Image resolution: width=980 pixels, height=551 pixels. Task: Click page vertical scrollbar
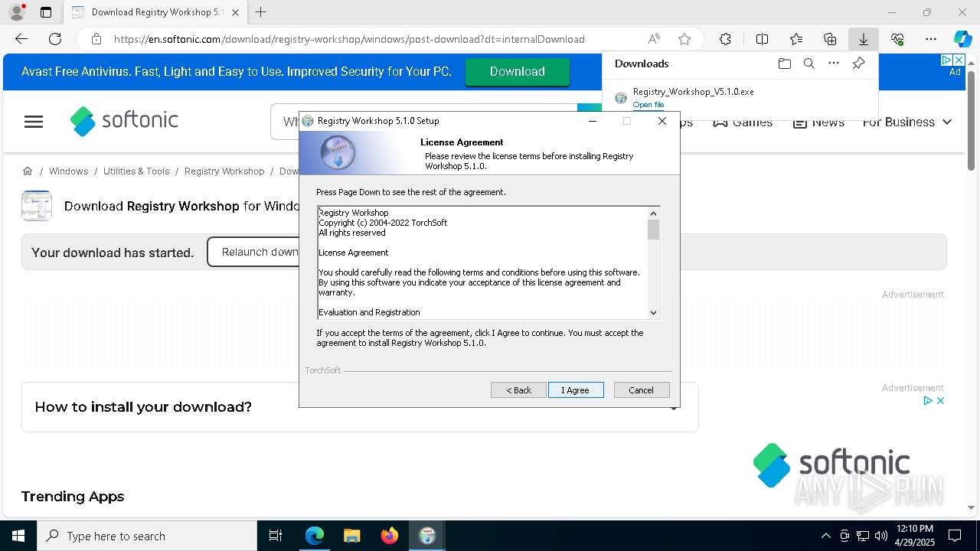click(971, 121)
